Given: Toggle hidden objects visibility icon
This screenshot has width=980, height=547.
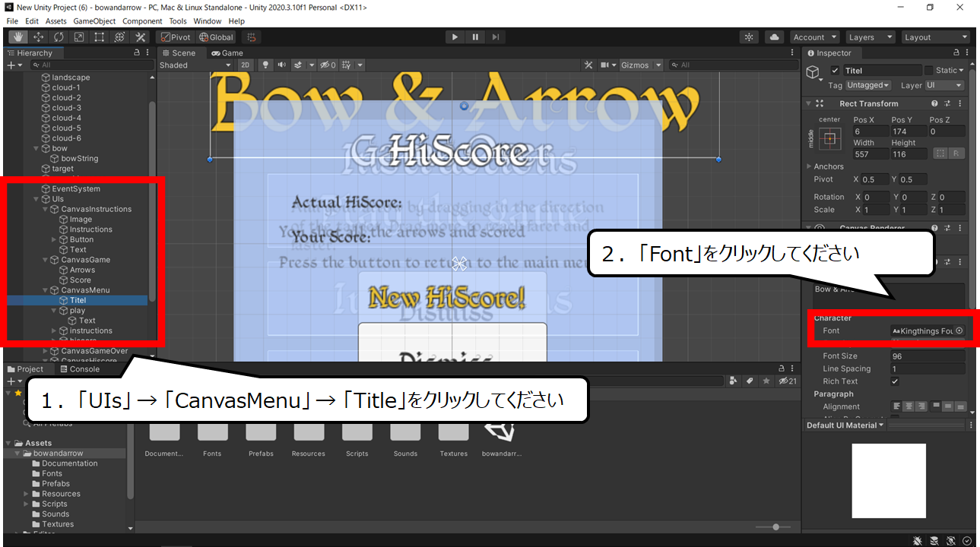Looking at the screenshot, I should 328,65.
